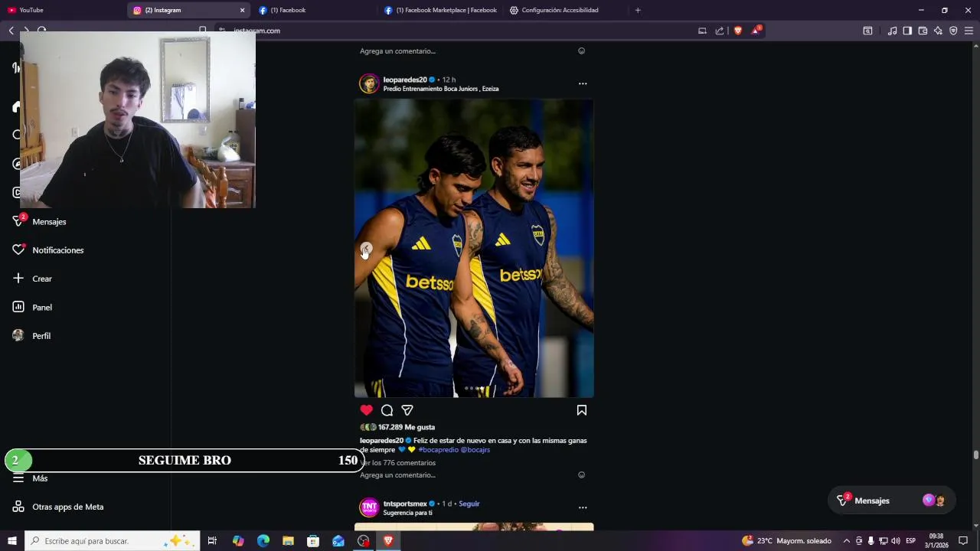The image size is (980, 551).
Task: Follow tntsportsmex with Seguir link
Action: 469,504
